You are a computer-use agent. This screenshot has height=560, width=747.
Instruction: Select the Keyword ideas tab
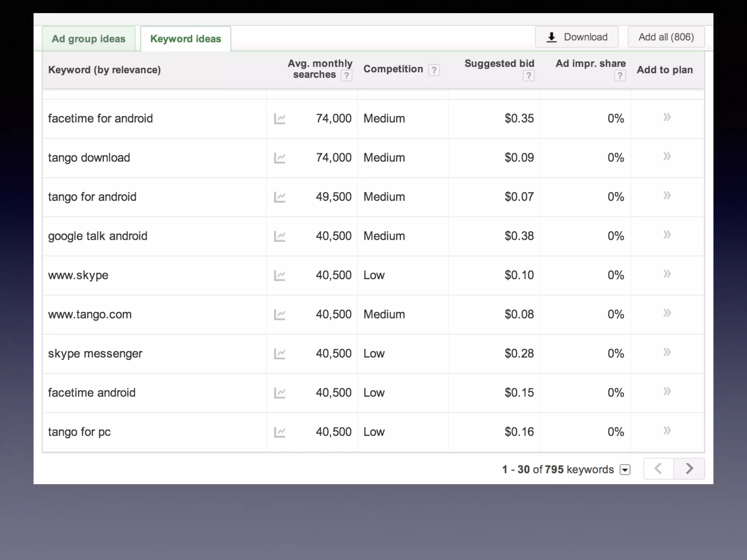186,39
